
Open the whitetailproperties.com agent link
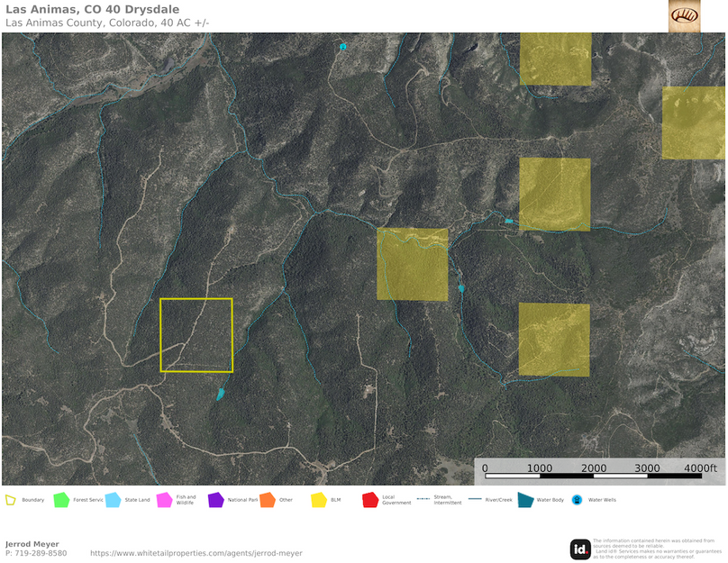point(196,553)
